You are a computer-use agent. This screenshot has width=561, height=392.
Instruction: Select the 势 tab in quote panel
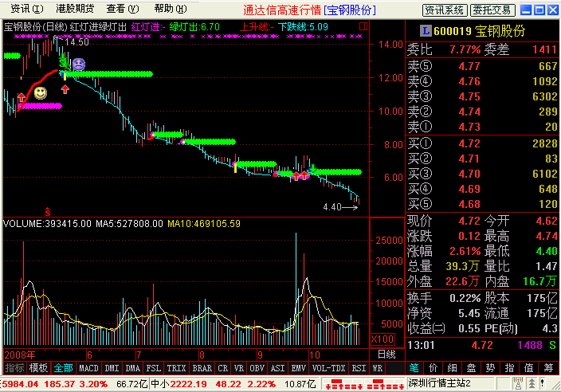(490, 368)
